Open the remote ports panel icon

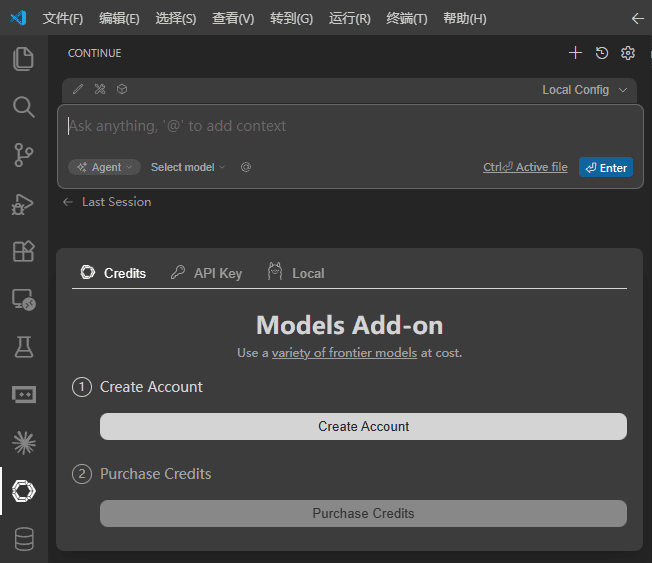(x=24, y=395)
